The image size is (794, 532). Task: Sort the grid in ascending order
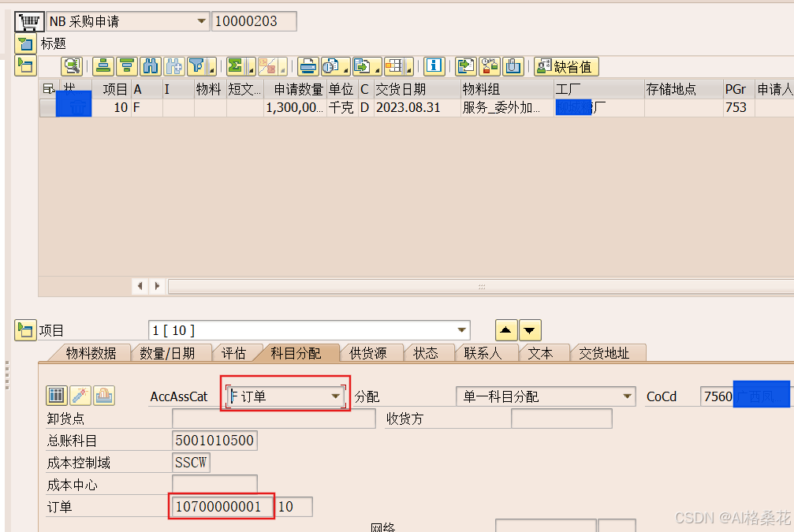point(103,66)
